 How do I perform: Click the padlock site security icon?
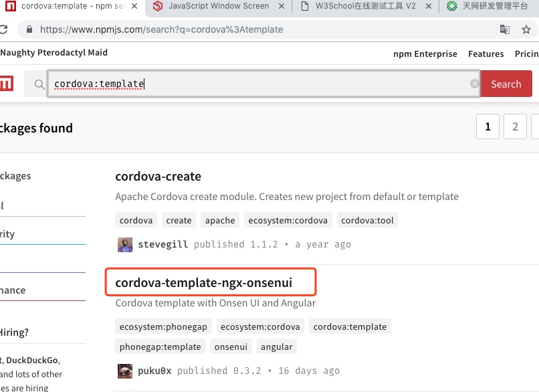pyautogui.click(x=29, y=29)
